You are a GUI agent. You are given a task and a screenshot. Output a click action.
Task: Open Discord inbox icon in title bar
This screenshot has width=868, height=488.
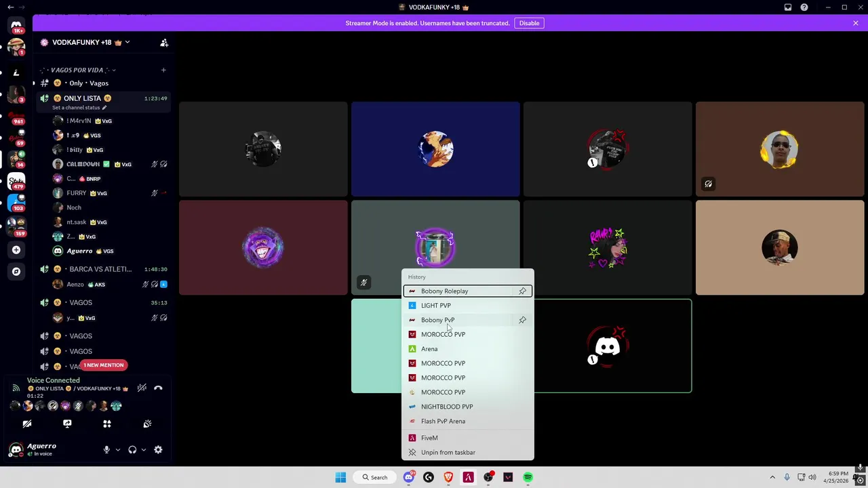(x=788, y=7)
